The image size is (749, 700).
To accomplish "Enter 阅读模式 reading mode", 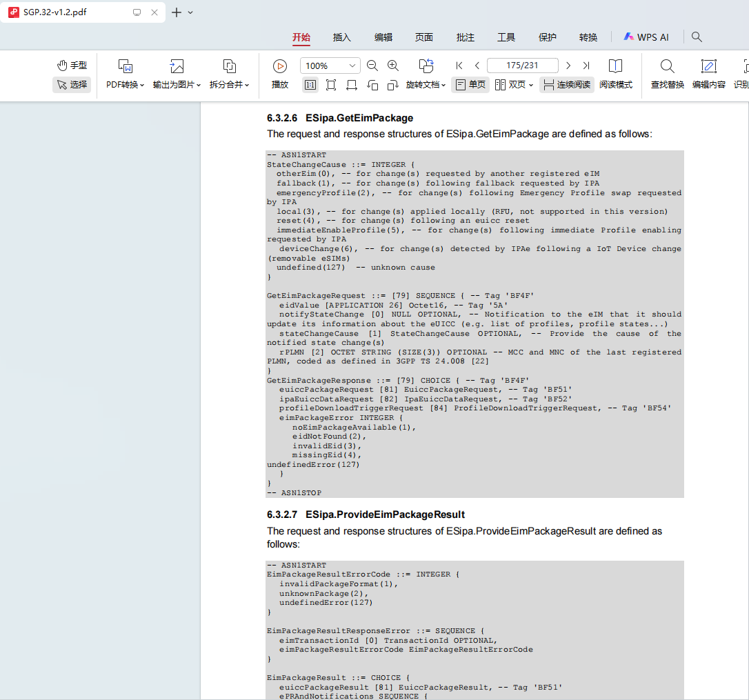I will [x=616, y=74].
